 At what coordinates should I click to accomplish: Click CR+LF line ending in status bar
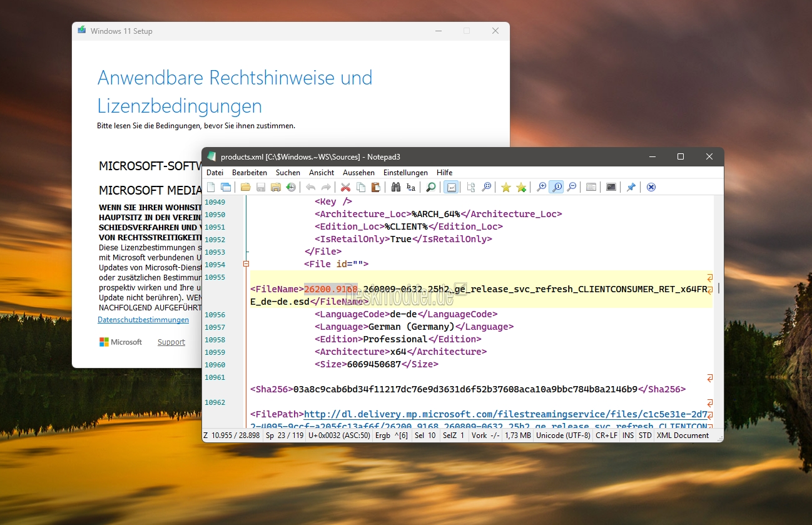coord(606,436)
